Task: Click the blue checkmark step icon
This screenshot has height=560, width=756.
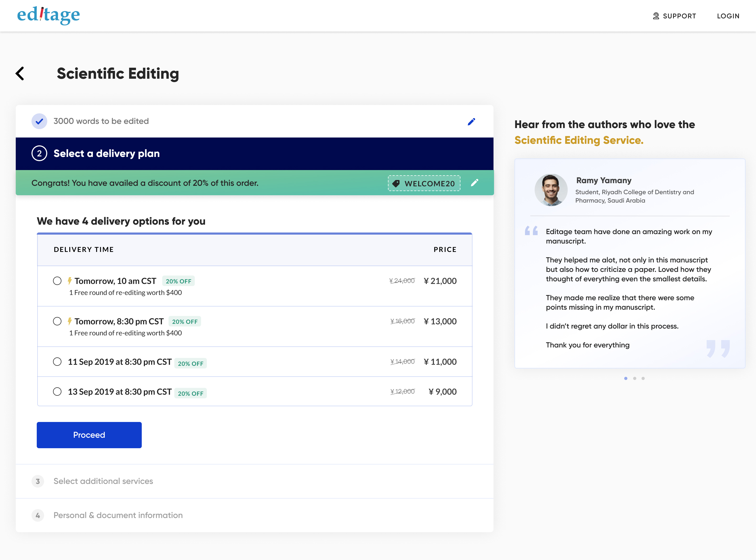Action: (39, 121)
